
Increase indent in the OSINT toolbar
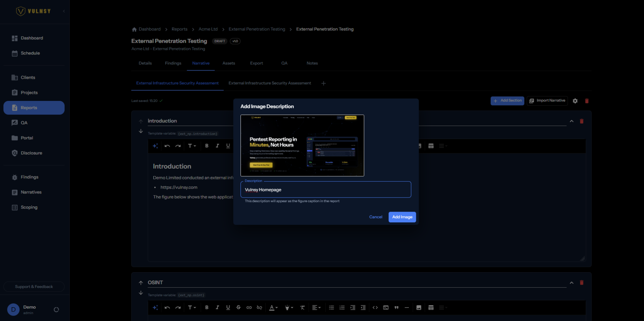tap(353, 308)
